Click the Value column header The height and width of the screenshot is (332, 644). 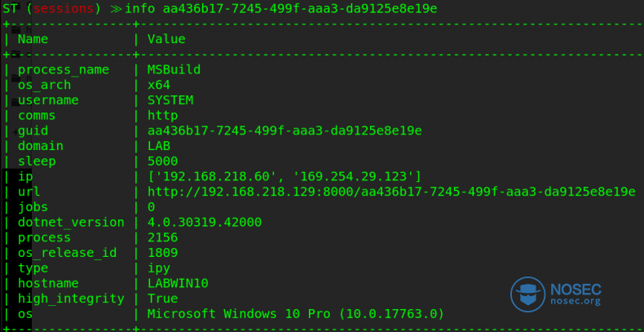click(166, 39)
